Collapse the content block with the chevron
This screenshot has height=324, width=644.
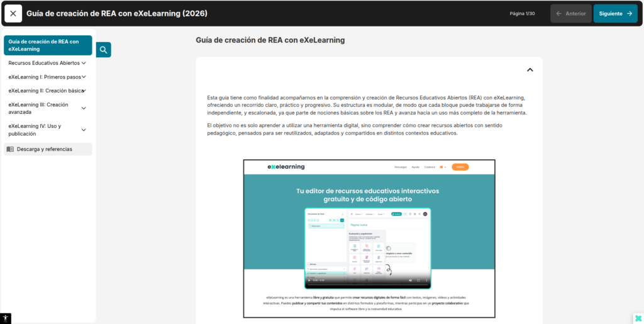coord(530,70)
